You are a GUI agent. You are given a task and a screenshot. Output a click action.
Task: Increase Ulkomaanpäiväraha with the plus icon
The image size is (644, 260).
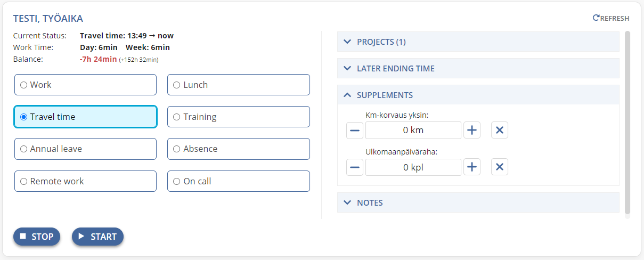[472, 167]
